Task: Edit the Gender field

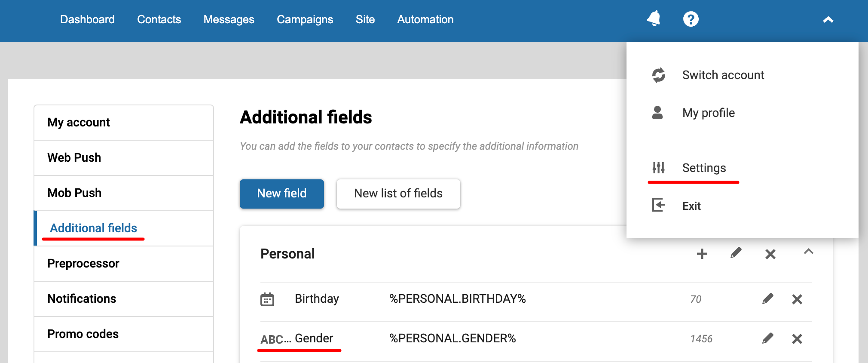Action: click(x=767, y=338)
